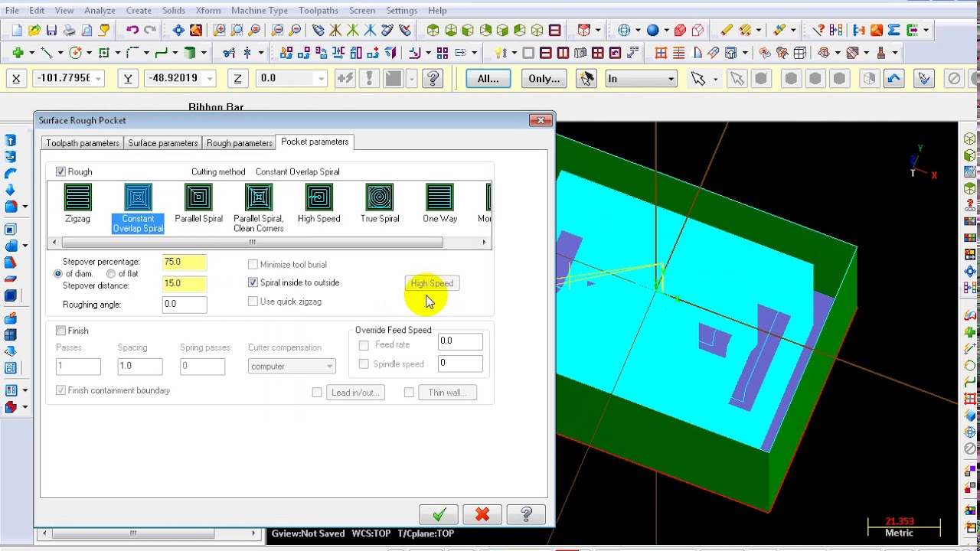Viewport: 980px width, 551px height.
Task: Open the X coordinate dropdown
Action: click(x=98, y=79)
